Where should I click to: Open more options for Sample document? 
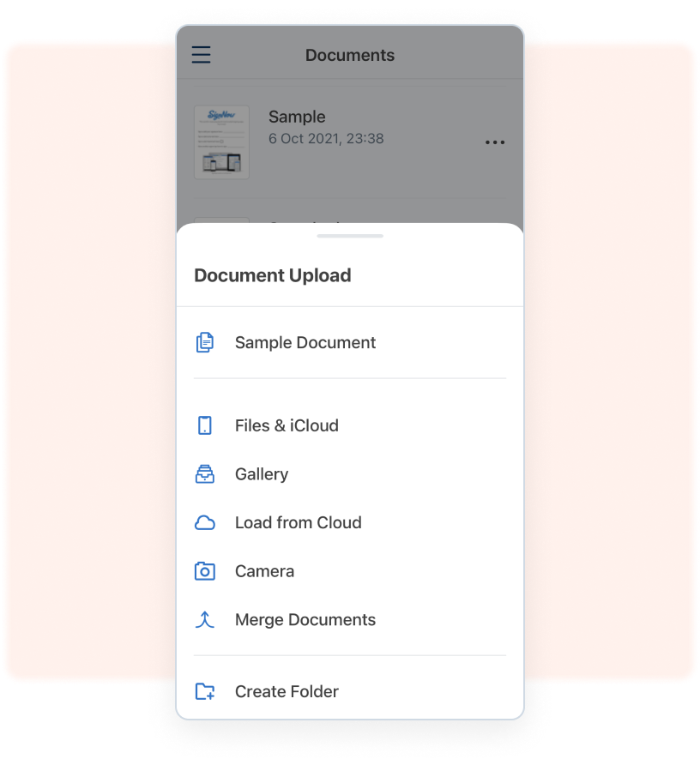pos(495,142)
